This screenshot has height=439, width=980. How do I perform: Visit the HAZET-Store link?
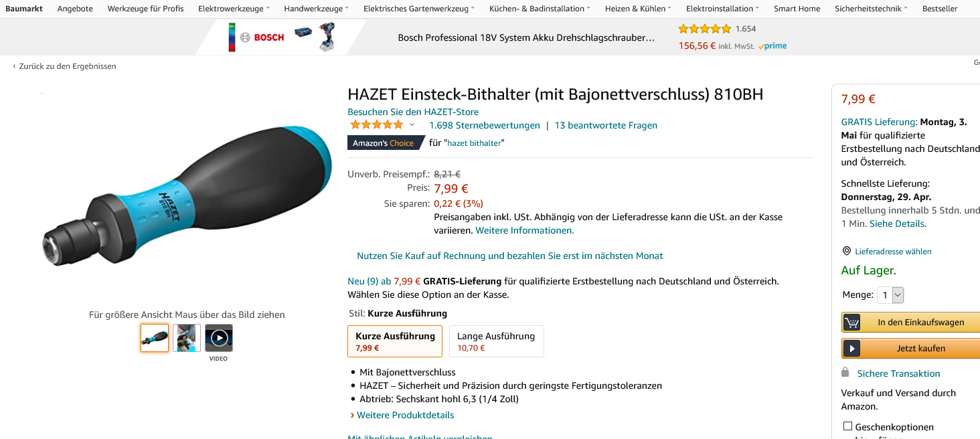413,112
